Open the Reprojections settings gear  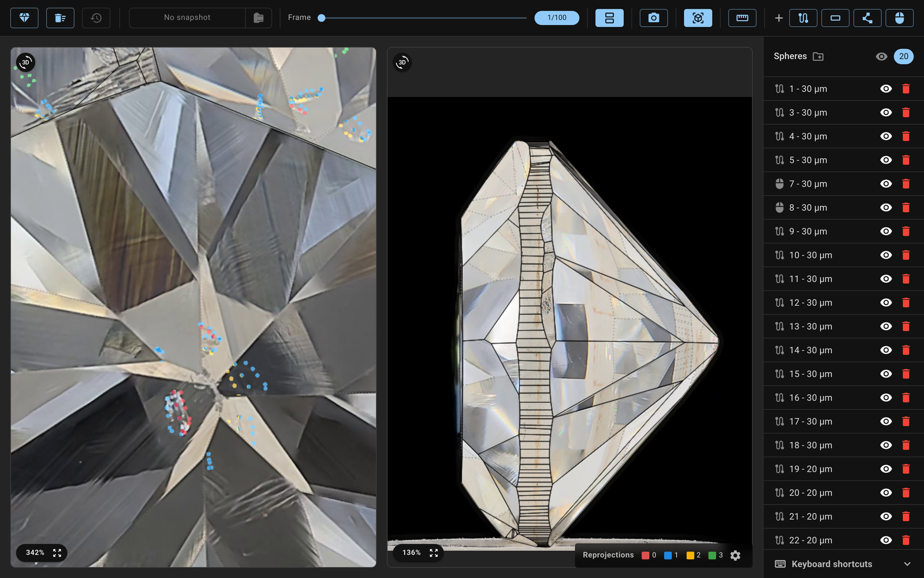[x=735, y=555]
